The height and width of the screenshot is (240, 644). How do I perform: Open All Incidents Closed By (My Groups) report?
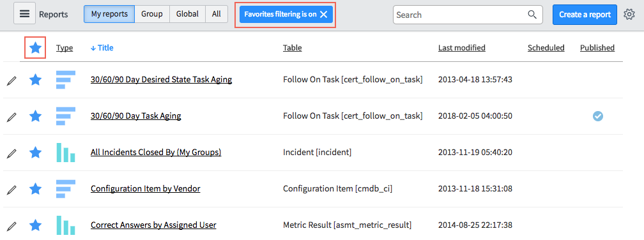pyautogui.click(x=156, y=152)
